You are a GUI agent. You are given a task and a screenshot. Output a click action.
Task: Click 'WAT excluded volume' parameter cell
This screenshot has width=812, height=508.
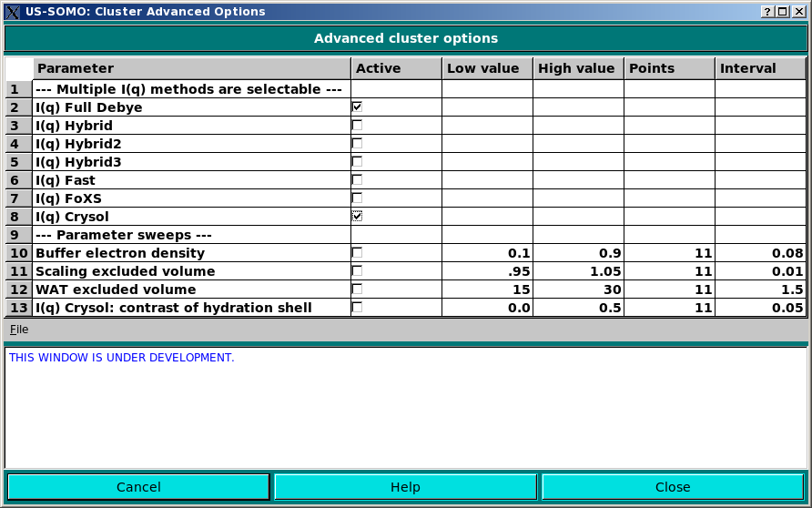(x=191, y=289)
